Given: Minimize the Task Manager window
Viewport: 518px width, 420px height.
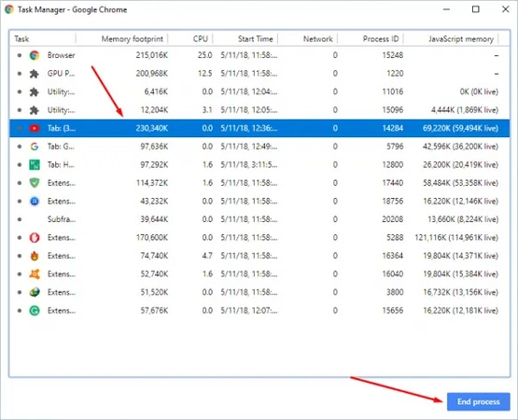Looking at the screenshot, I should point(446,9).
